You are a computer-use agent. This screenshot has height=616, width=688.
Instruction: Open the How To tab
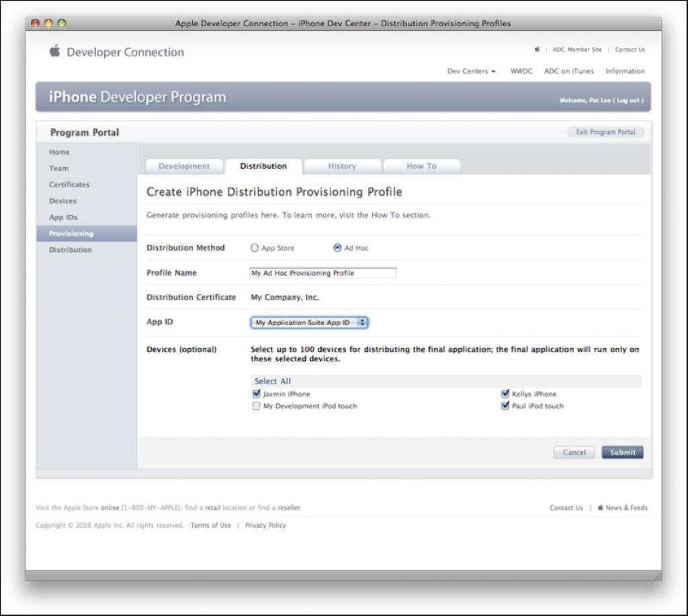(x=422, y=167)
